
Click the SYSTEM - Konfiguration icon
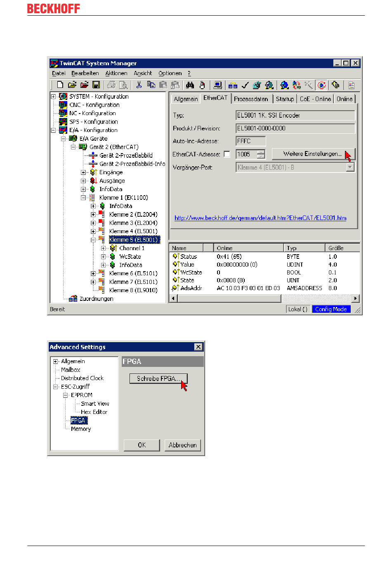63,97
